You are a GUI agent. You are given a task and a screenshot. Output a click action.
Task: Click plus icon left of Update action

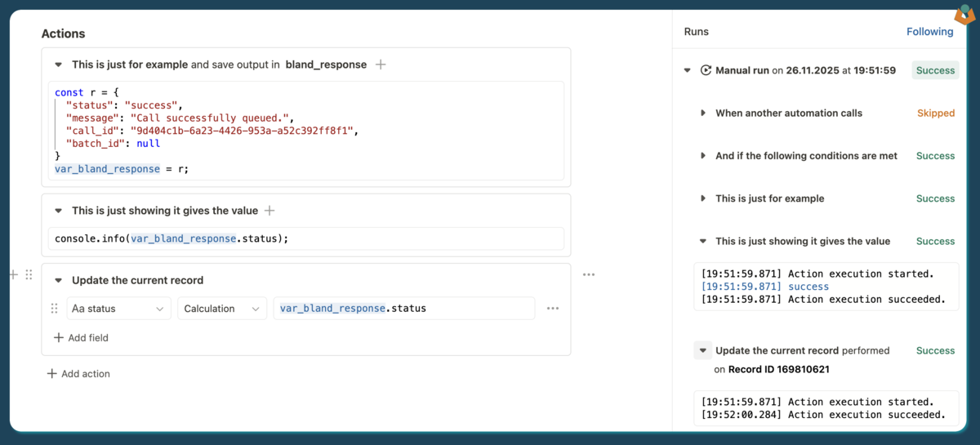[13, 275]
